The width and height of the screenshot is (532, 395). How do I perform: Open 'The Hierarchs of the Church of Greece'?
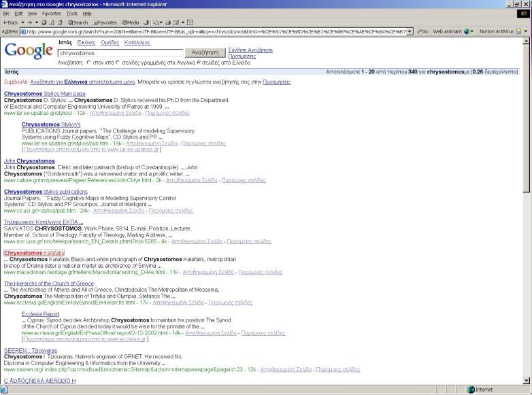(49, 284)
